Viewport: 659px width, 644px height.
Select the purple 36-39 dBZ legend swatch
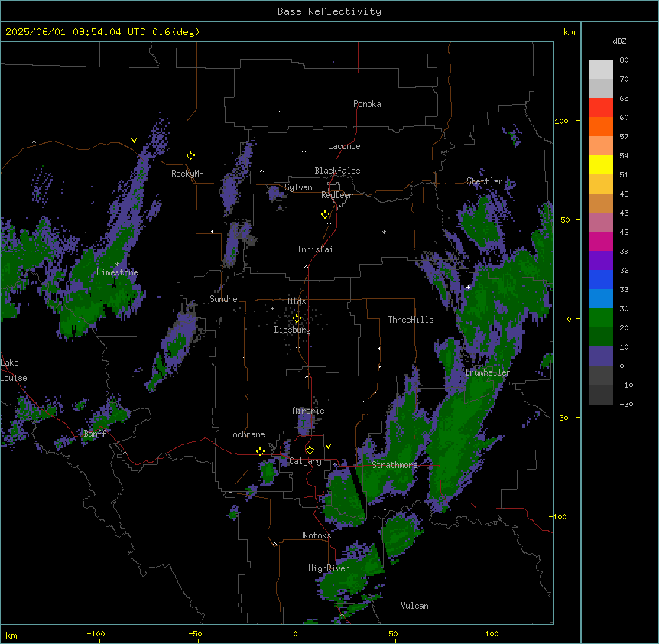(x=601, y=261)
